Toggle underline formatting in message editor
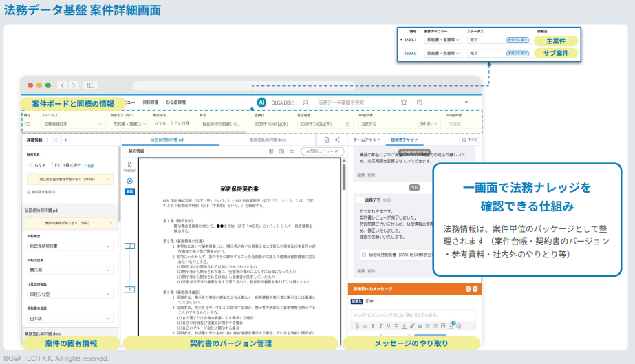Screen dimensions: 635x364 [x=389, y=326]
